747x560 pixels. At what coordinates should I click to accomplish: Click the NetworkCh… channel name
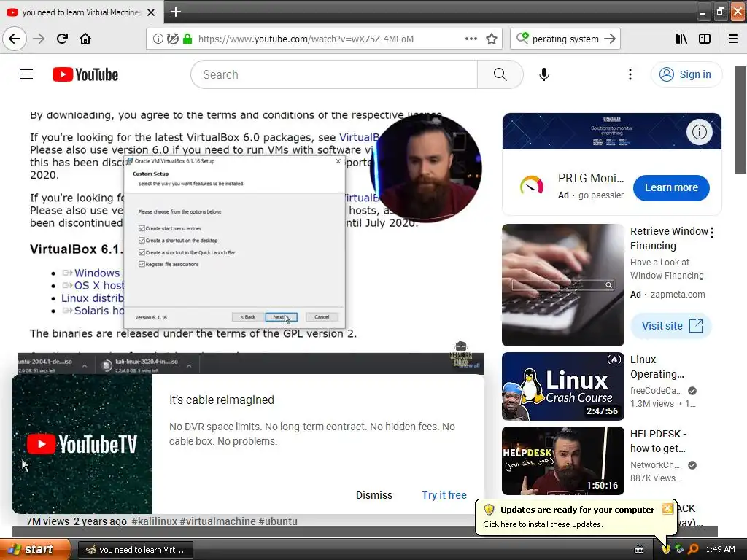[654, 464]
